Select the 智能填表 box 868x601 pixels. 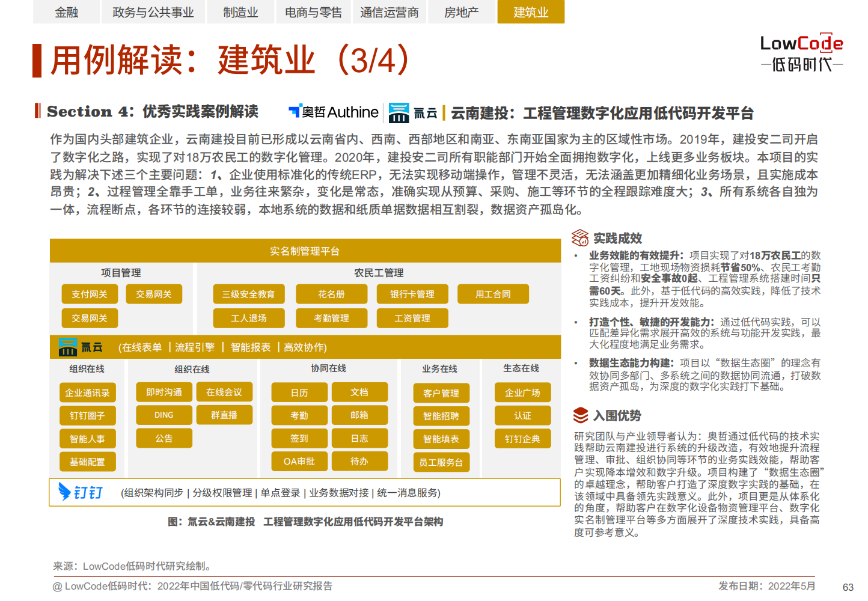tap(441, 439)
